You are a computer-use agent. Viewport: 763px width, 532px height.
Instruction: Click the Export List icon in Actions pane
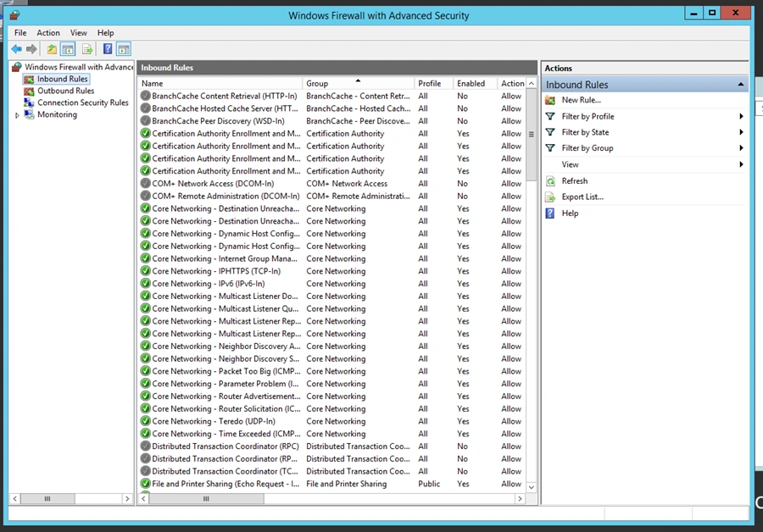pos(550,197)
